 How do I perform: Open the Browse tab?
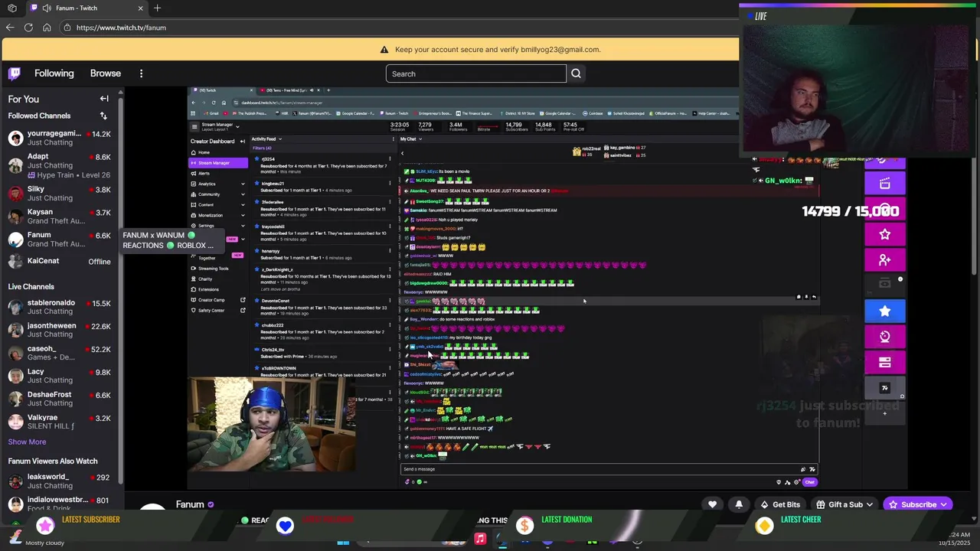click(106, 73)
